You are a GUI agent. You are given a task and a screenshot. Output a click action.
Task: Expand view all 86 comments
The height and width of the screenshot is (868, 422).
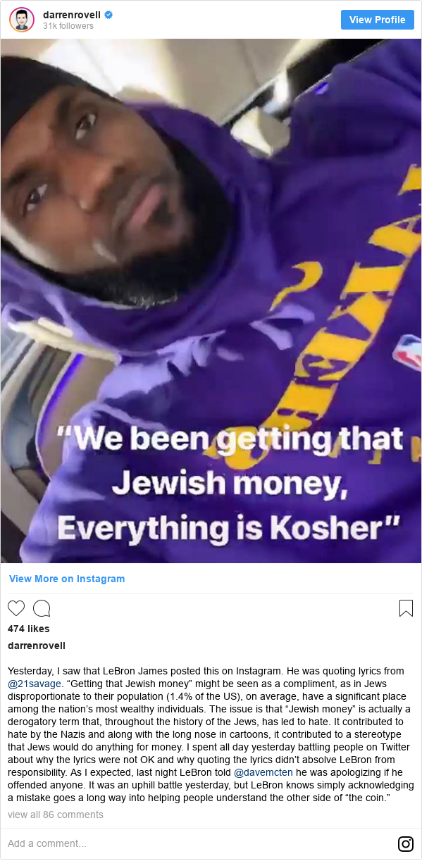56,814
